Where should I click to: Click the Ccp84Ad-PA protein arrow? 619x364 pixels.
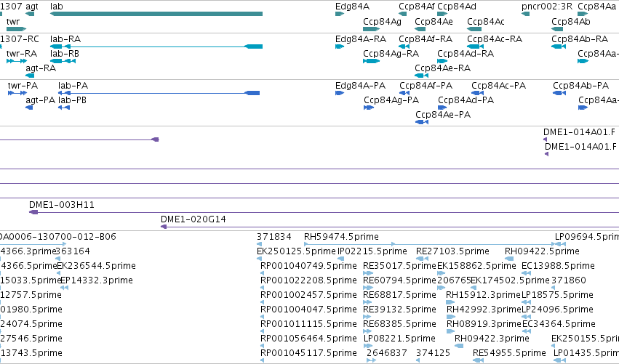[442, 108]
